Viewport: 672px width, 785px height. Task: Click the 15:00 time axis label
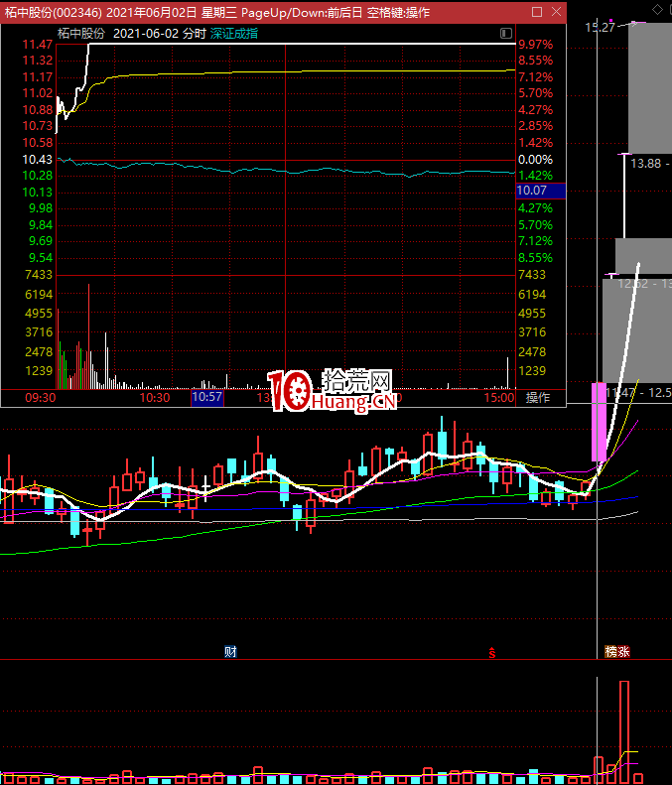point(498,398)
